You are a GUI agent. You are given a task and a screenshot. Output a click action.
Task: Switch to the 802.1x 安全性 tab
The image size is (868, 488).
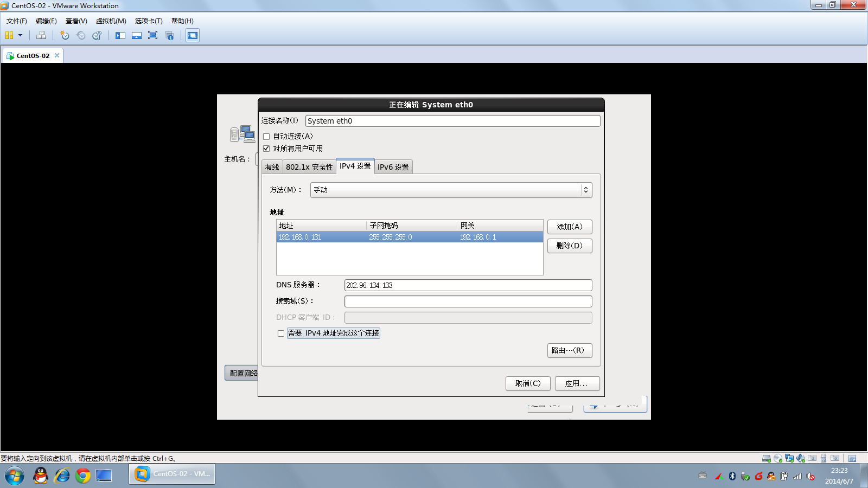(309, 167)
